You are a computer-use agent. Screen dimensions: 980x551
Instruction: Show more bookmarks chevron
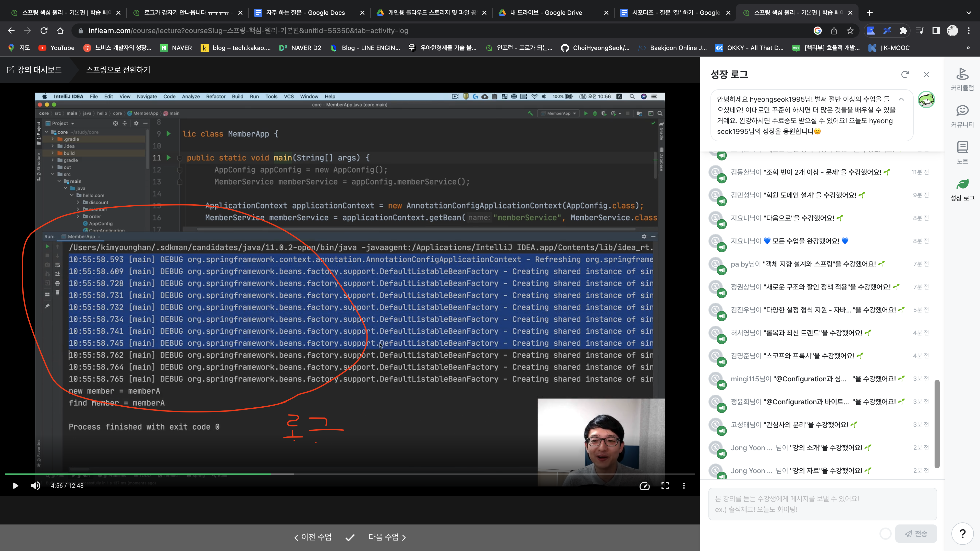click(968, 48)
